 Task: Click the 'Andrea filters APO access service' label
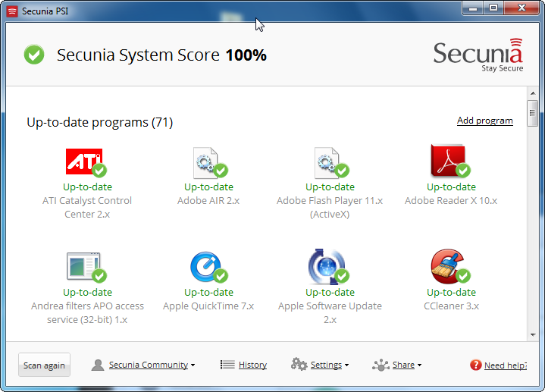[87, 312]
